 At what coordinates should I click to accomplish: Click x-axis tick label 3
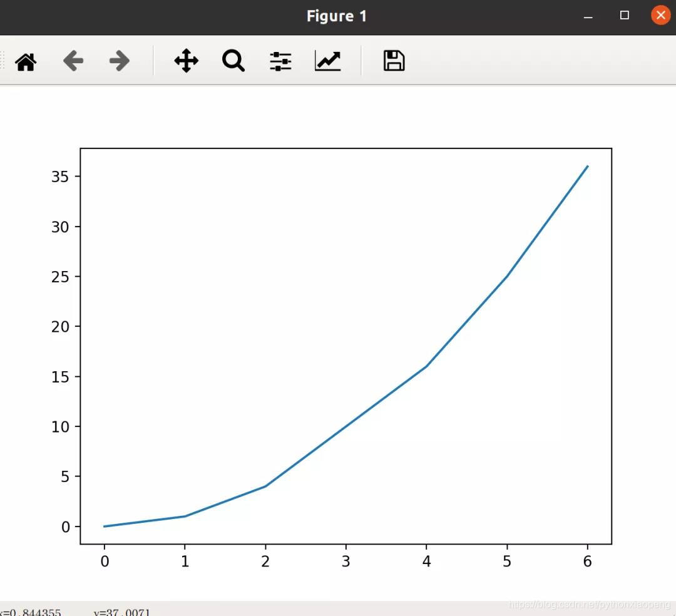(346, 562)
